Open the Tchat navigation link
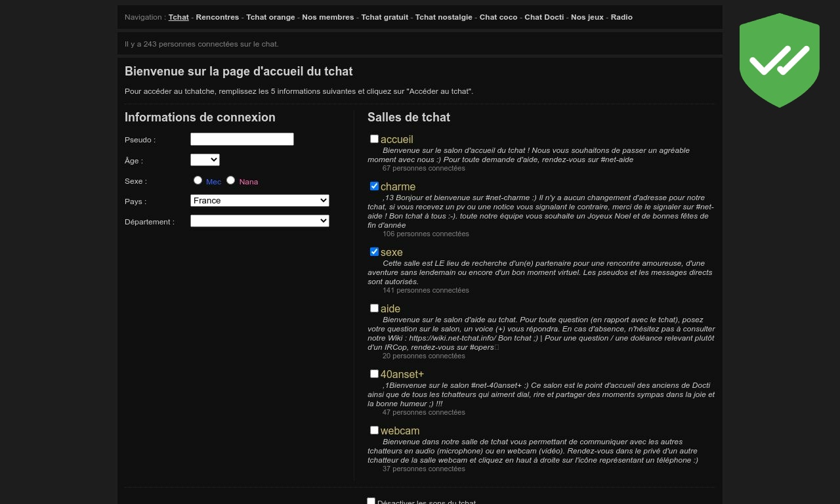 click(x=178, y=17)
